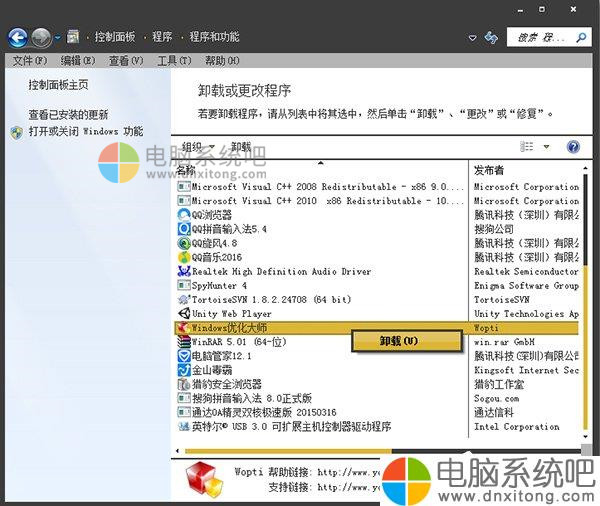Open the recent pages dropdown arrow
This screenshot has width=600, height=506.
pyautogui.click(x=57, y=38)
